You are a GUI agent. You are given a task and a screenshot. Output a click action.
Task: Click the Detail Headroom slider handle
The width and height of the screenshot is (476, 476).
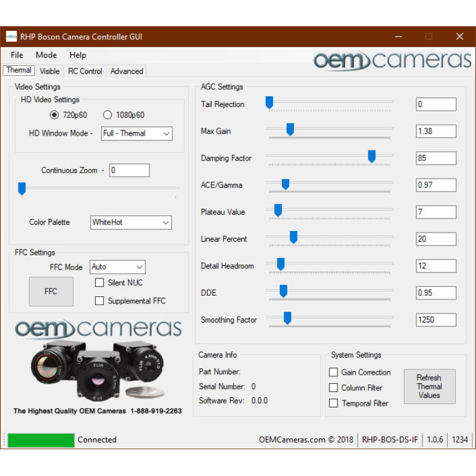(281, 264)
